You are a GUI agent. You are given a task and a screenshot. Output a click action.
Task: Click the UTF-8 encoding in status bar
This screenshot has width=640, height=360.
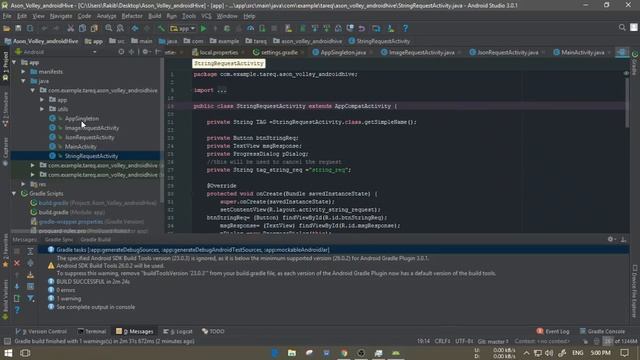[464, 341]
